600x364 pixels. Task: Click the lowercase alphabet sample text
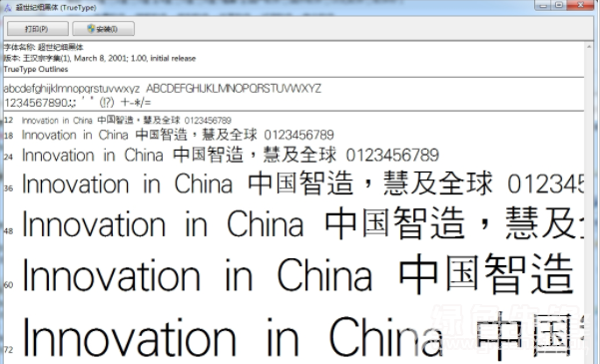point(72,89)
